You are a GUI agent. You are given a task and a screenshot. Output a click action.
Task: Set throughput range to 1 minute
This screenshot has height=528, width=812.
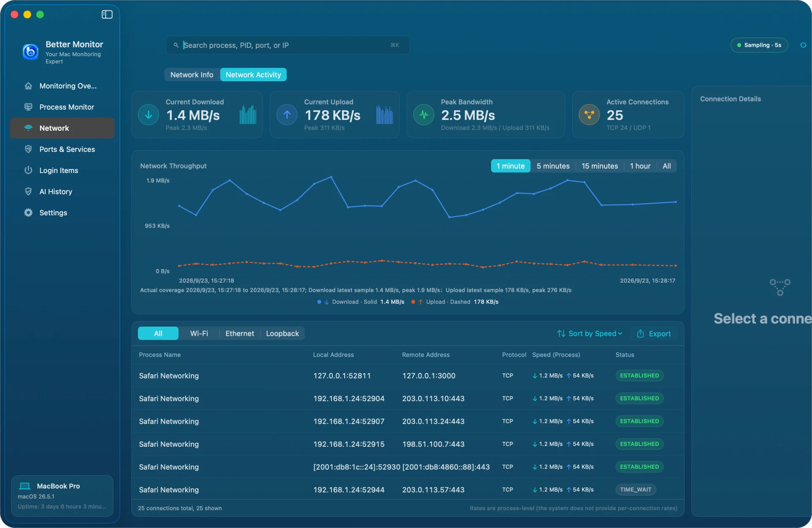coord(510,166)
